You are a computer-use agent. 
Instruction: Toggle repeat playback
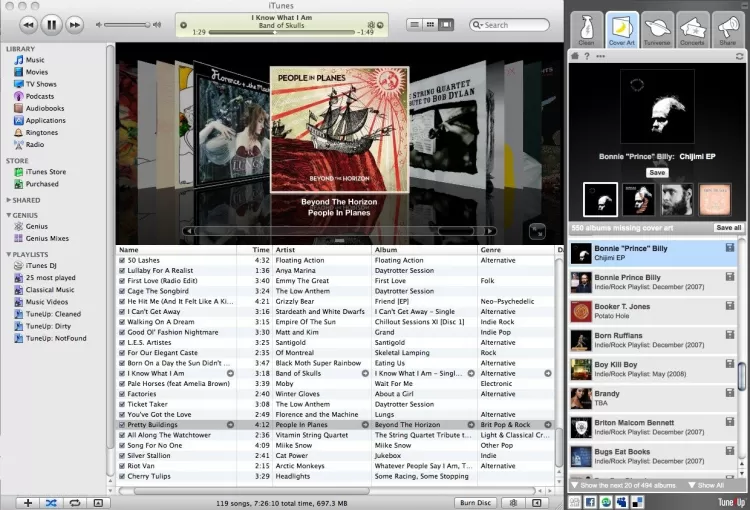(x=75, y=503)
